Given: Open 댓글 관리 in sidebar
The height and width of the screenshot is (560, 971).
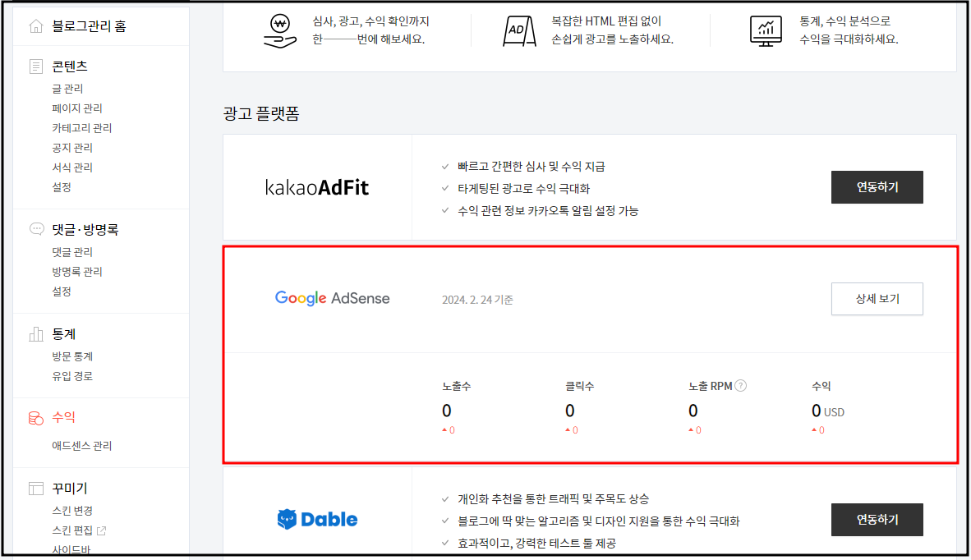Looking at the screenshot, I should [x=71, y=252].
